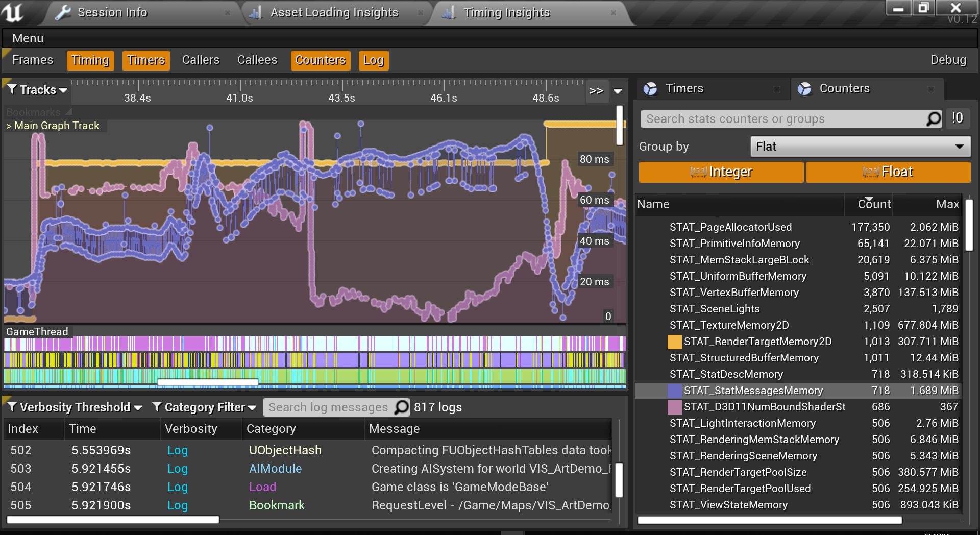The image size is (980, 535).
Task: Click the Unreal Engine logo icon
Action: click(x=14, y=12)
